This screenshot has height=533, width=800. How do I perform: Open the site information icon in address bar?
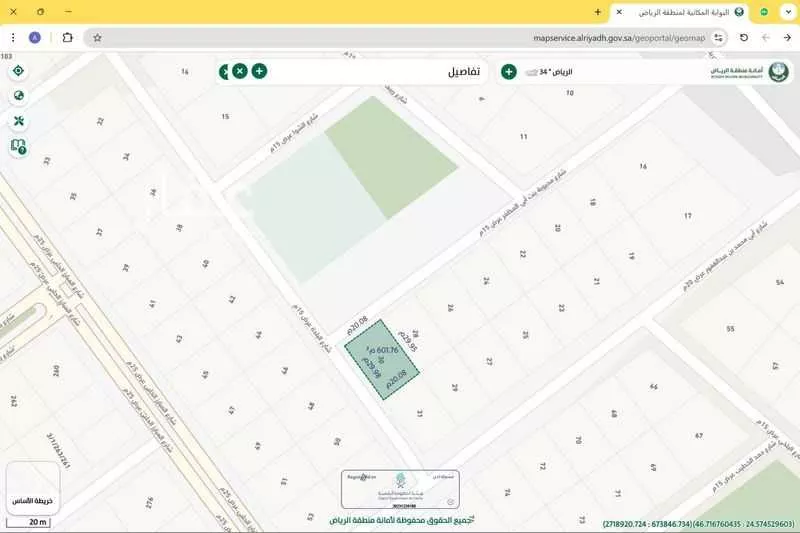[x=718, y=37]
